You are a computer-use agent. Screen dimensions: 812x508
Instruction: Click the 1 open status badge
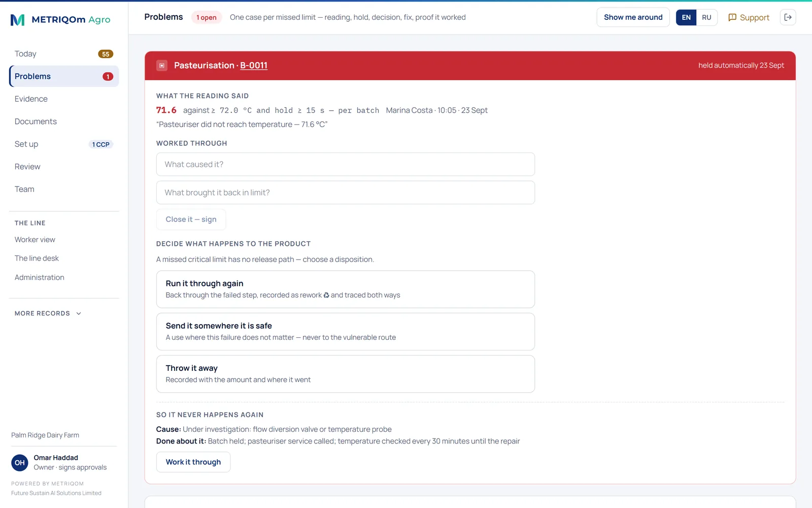point(207,17)
